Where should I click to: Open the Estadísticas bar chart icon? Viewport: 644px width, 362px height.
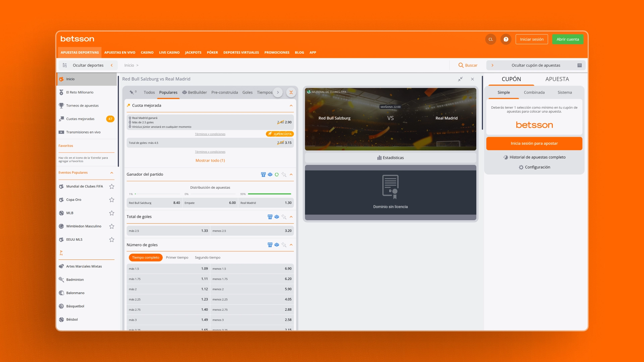click(379, 158)
